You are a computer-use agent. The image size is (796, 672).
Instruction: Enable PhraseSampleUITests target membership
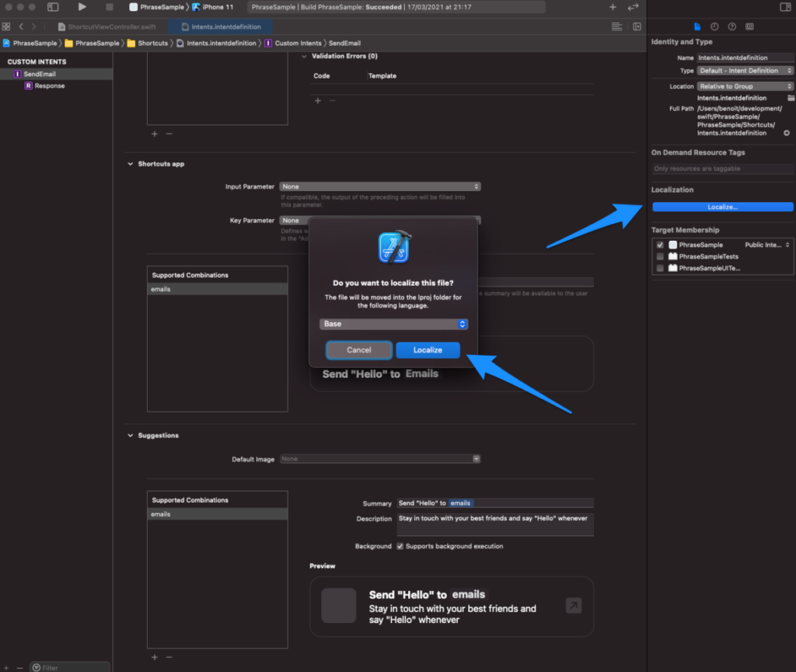tap(660, 268)
